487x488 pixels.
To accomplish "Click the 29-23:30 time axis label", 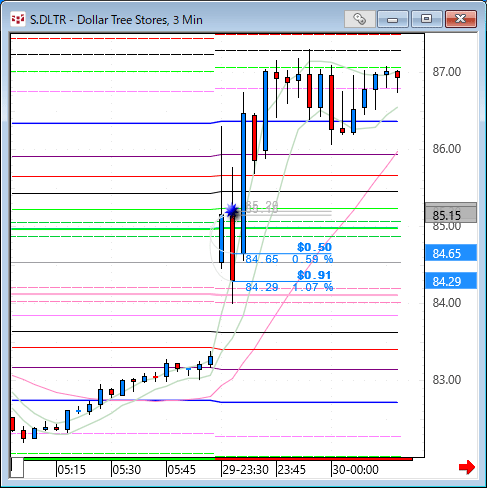I will pos(246,470).
